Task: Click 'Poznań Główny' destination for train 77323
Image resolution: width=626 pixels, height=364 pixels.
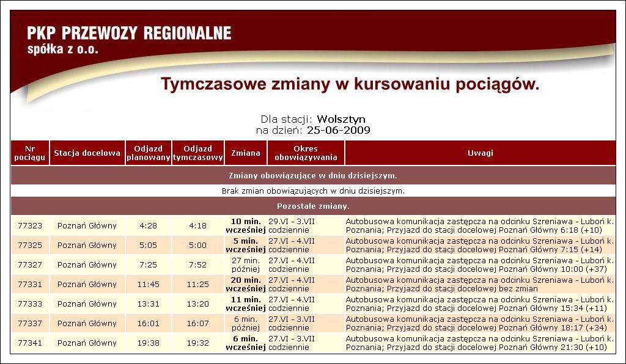Action: (87, 225)
